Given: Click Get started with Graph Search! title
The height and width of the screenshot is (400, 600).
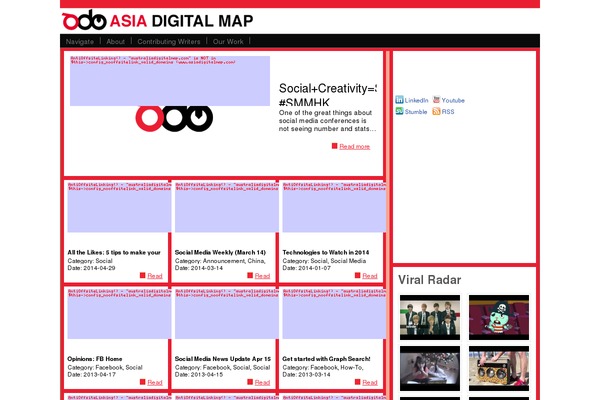Looking at the screenshot, I should click(x=326, y=359).
